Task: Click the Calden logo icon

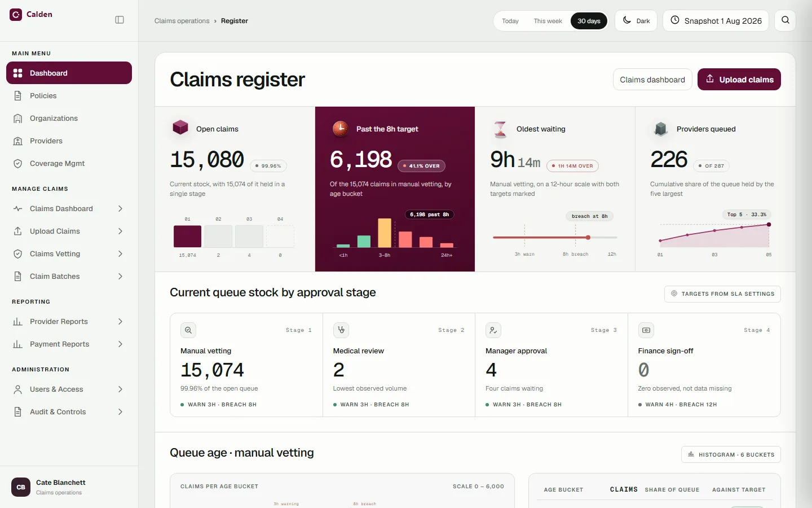Action: [x=16, y=15]
